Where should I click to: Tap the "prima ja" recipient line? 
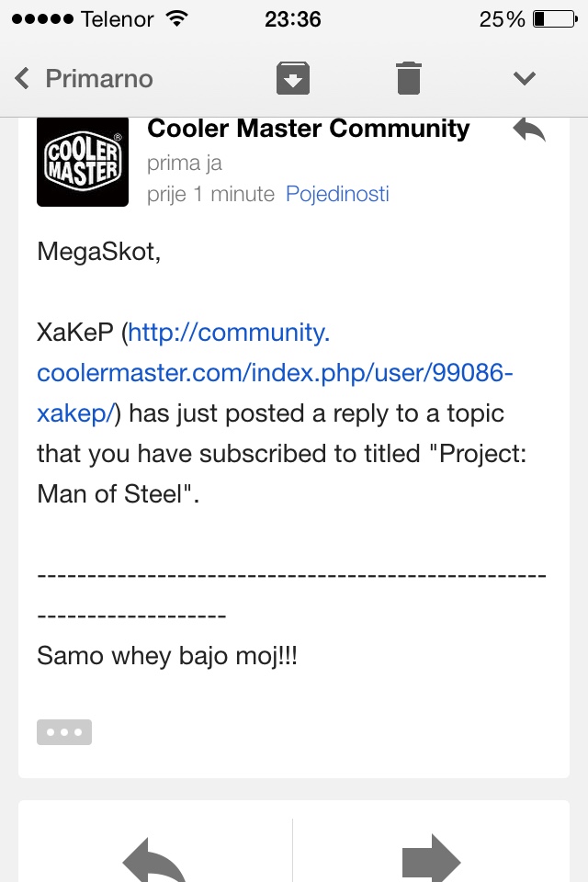coord(184,163)
